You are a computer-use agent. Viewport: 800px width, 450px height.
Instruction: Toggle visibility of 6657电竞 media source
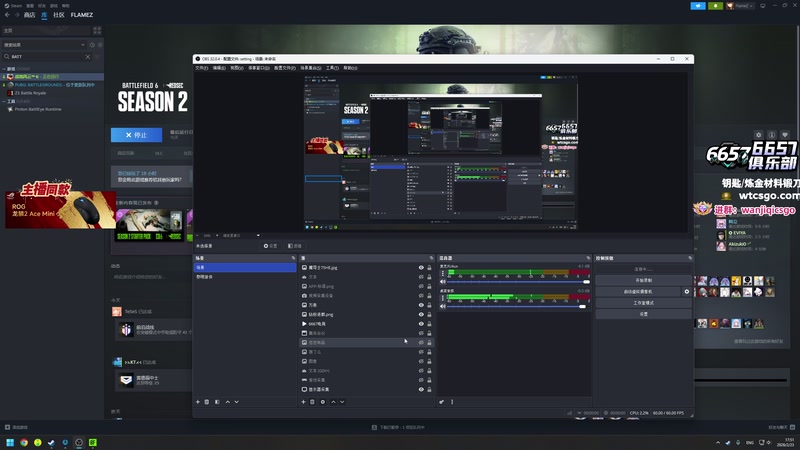(x=421, y=324)
